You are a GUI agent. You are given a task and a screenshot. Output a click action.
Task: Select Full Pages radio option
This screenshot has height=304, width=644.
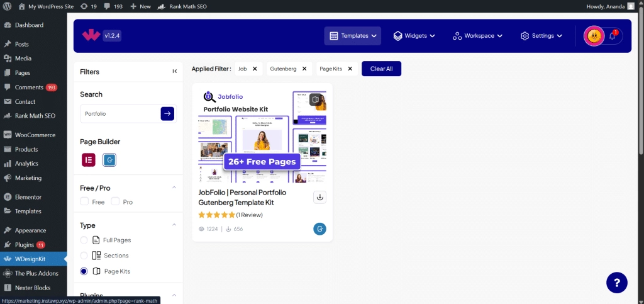click(x=84, y=240)
